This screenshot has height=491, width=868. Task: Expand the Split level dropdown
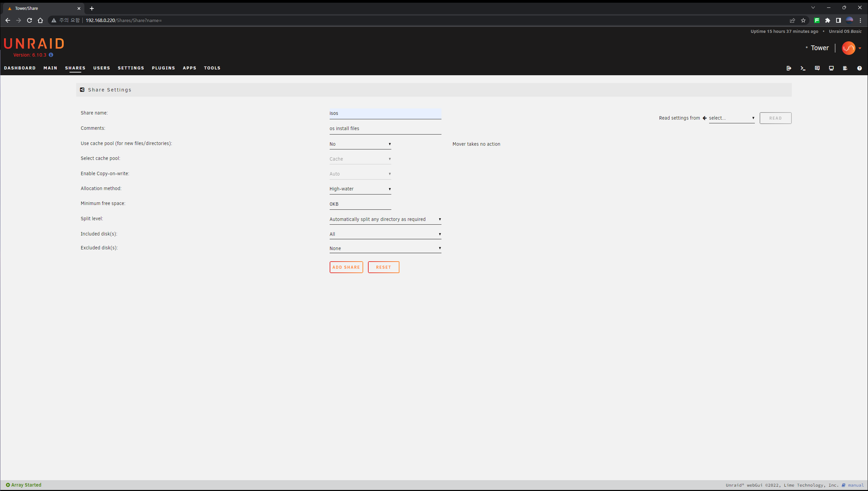click(x=385, y=219)
